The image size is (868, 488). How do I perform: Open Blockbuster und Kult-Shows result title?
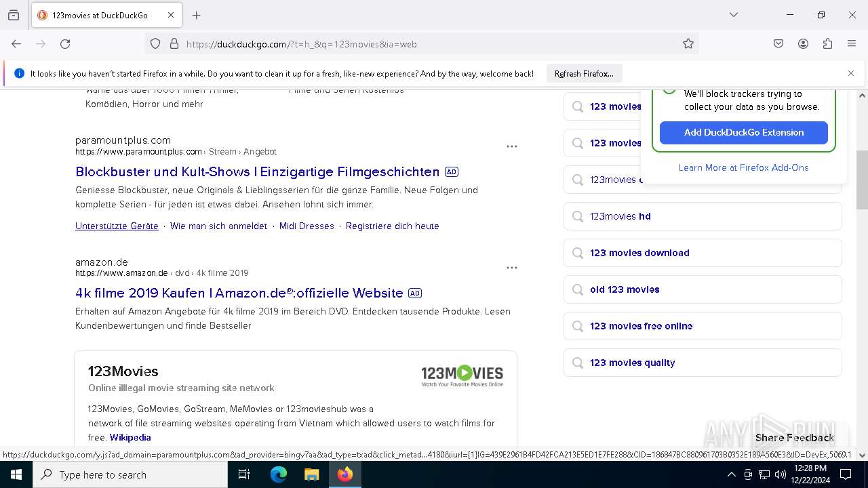click(258, 171)
